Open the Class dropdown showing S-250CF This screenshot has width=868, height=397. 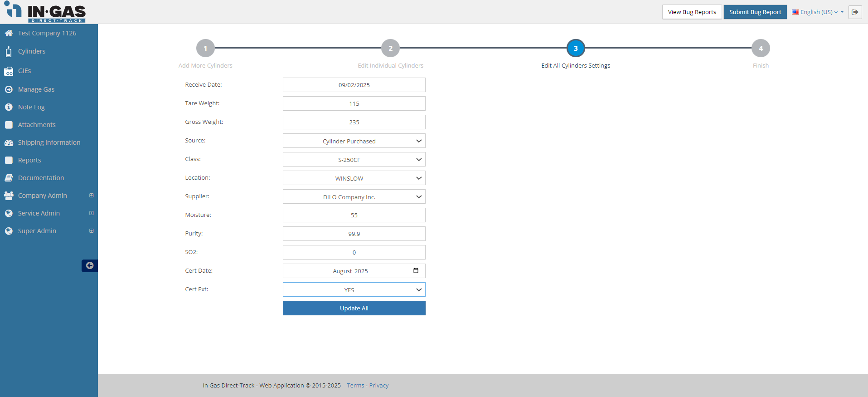click(354, 160)
